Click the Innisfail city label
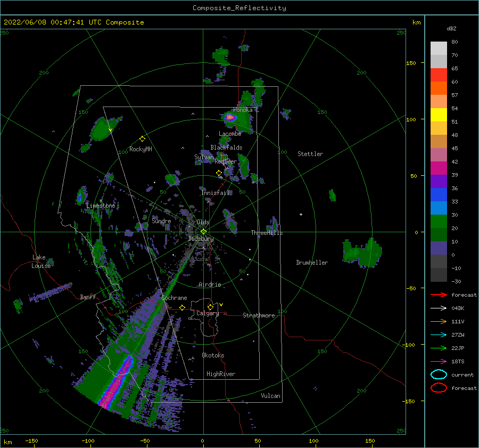 [215, 193]
